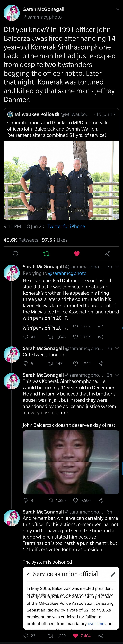Reply to the main Sarah McGonagall tweet
Viewport: 123px width, 644px height.
15,254
